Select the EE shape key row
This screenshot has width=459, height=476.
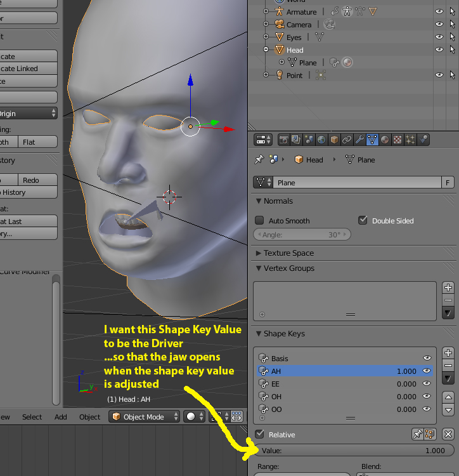click(x=345, y=384)
